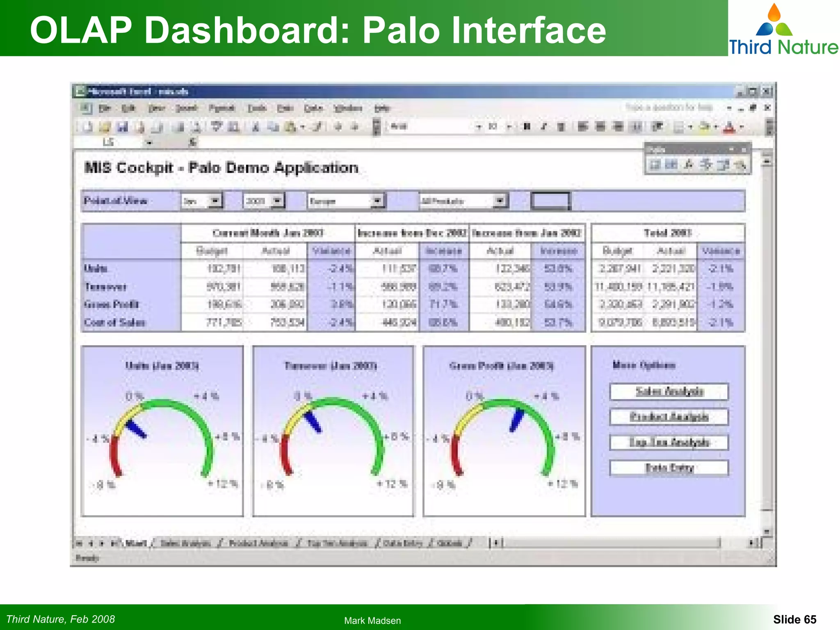Click the Open folder toolbar icon
This screenshot has height=630, width=840.
click(105, 127)
